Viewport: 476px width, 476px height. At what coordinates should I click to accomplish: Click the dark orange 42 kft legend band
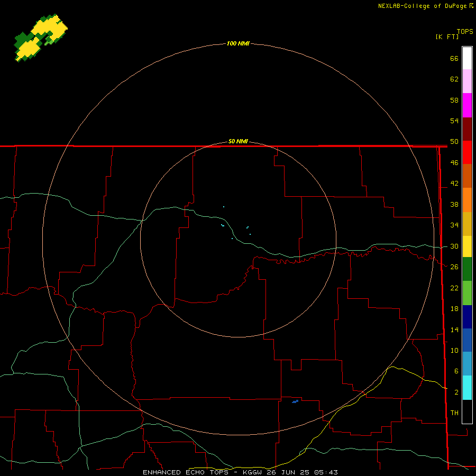467,176
